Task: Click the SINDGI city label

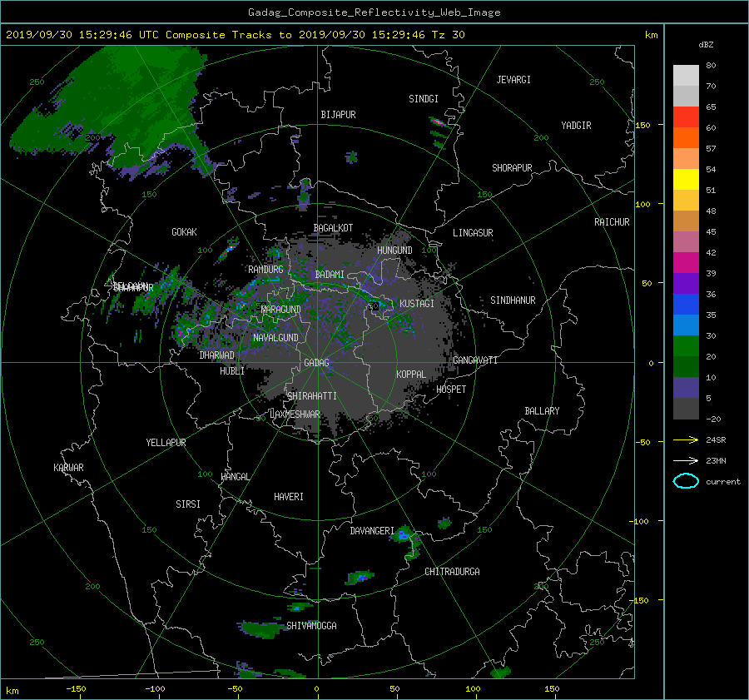Action: tap(424, 99)
